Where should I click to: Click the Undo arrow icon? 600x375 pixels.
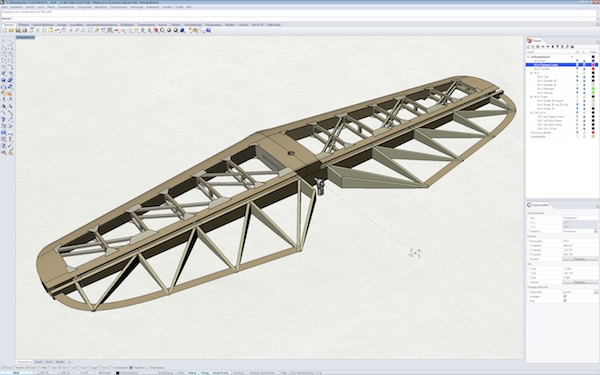(x=57, y=30)
